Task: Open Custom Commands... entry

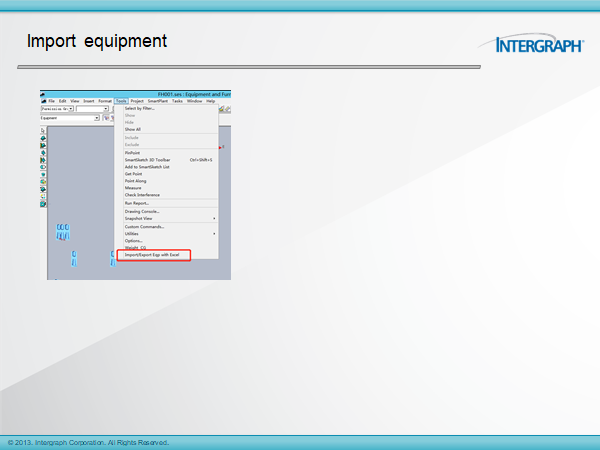Action: pos(167,227)
